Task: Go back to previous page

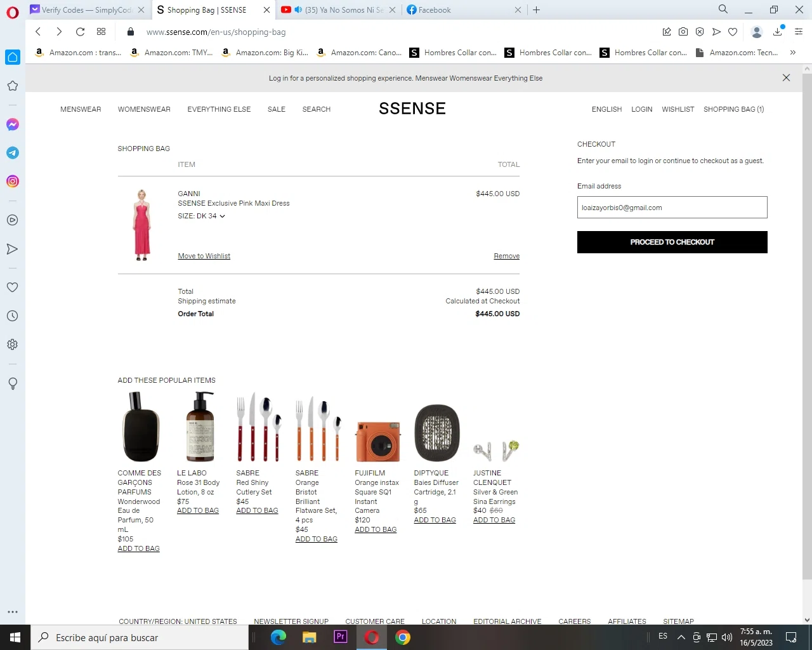Action: 38,32
